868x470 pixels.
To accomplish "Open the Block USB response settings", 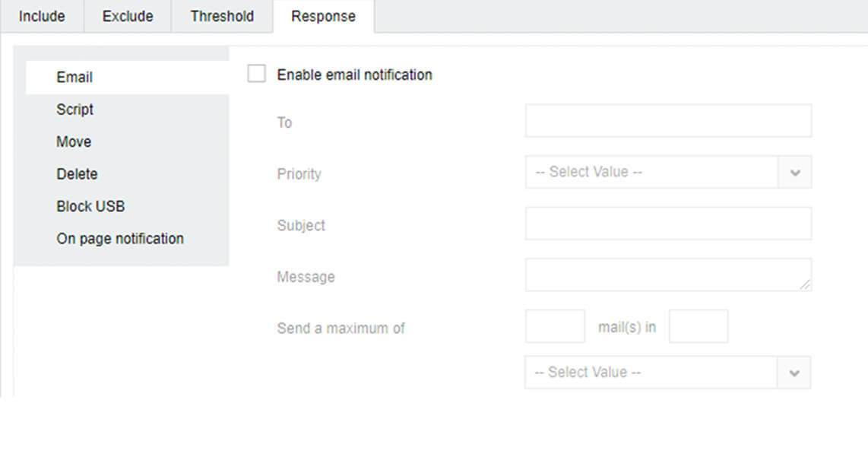I will (90, 206).
